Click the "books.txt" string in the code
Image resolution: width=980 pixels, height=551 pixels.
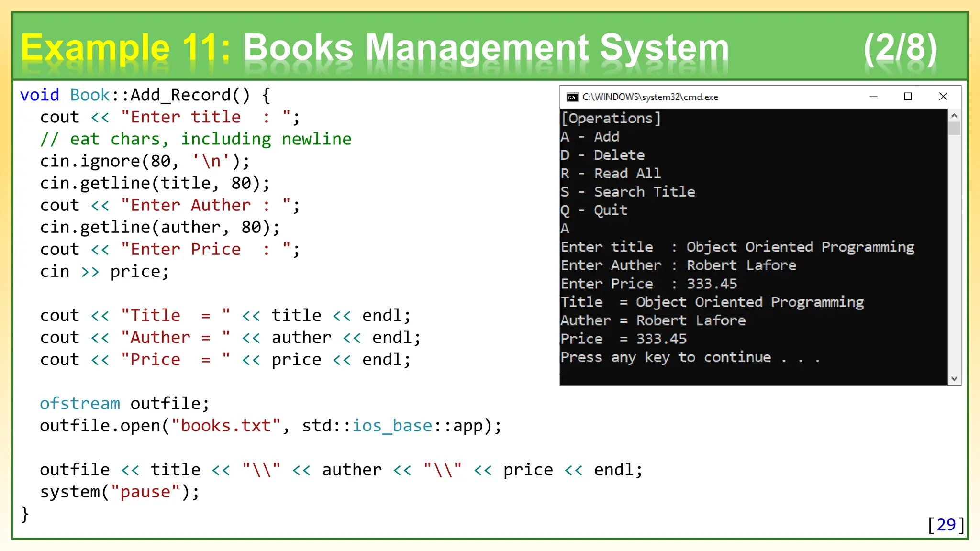[225, 425]
